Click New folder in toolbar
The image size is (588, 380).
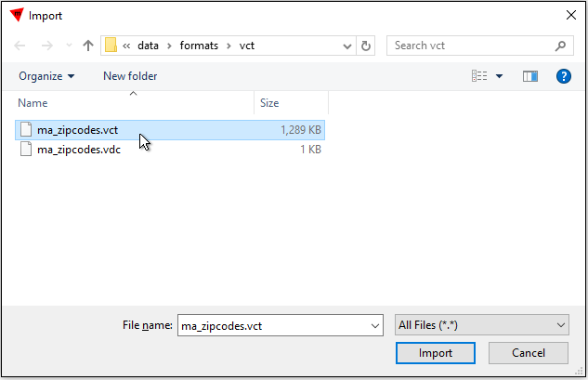point(130,76)
